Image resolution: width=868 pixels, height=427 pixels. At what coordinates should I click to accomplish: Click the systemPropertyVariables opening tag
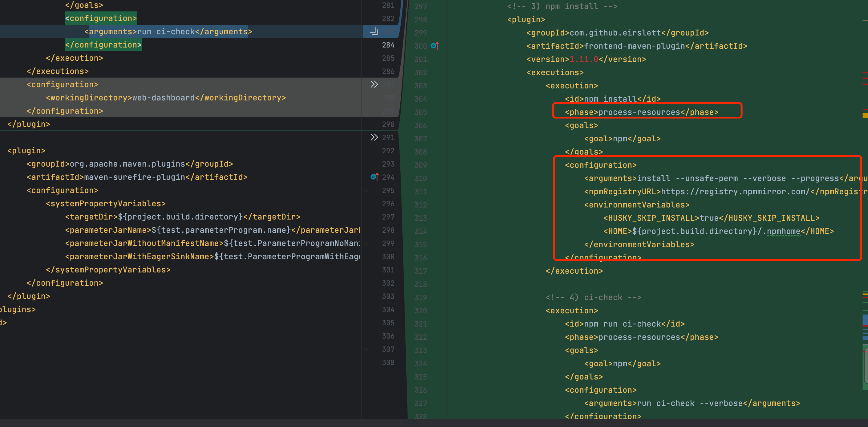click(106, 204)
